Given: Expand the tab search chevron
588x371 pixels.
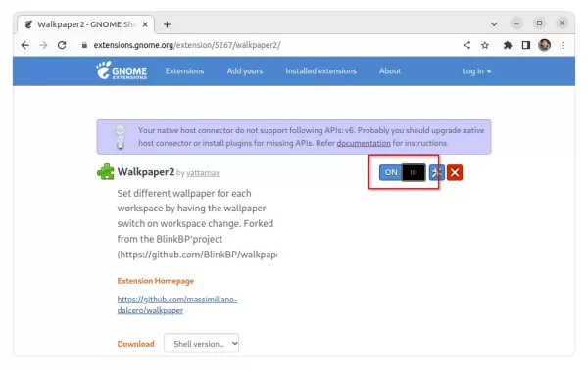Looking at the screenshot, I should coord(494,24).
